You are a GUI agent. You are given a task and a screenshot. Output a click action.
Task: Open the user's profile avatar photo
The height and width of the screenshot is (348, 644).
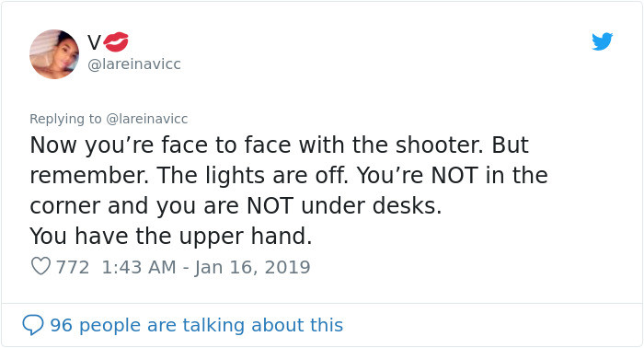[x=54, y=53]
